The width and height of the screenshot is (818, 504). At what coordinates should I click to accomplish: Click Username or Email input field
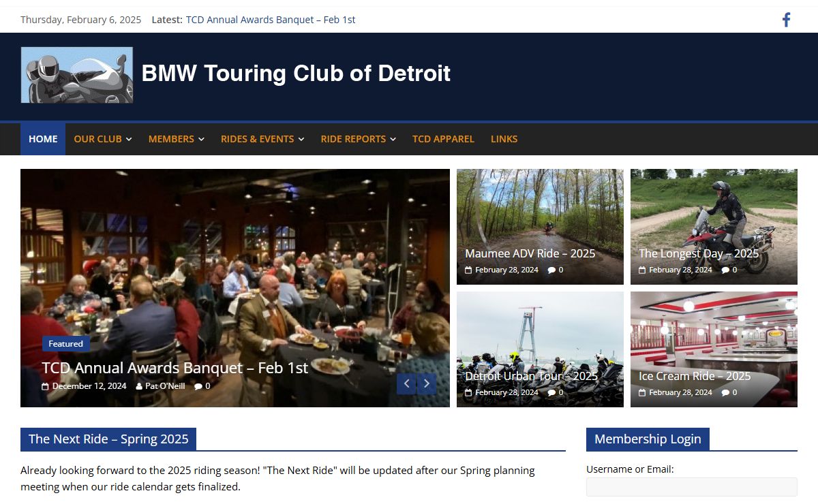pos(692,487)
